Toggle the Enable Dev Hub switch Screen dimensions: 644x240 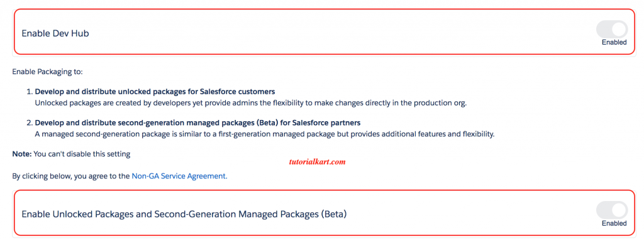tap(612, 29)
